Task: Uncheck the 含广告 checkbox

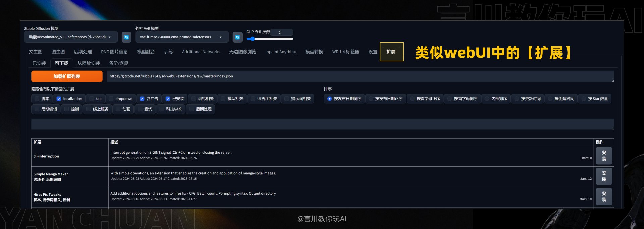Action: click(x=142, y=99)
